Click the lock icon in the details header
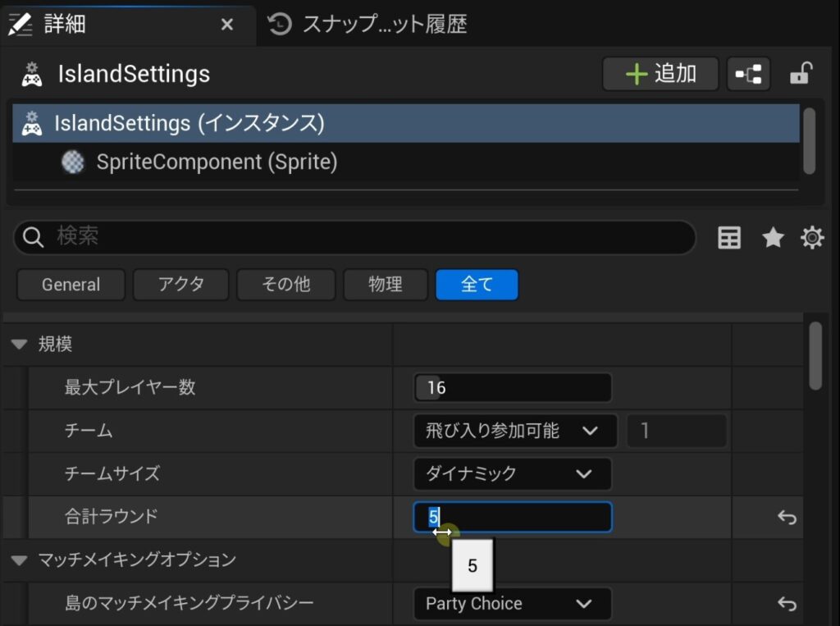The image size is (840, 626). coord(800,75)
